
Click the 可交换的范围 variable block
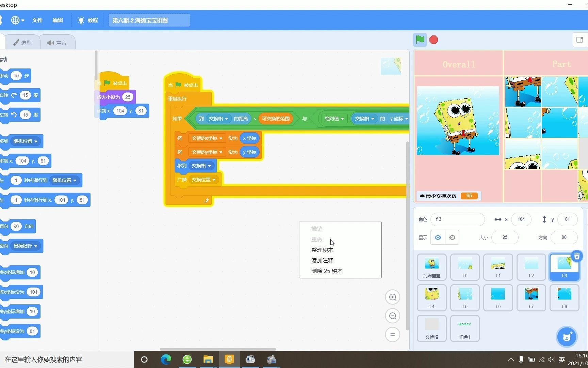pos(276,119)
